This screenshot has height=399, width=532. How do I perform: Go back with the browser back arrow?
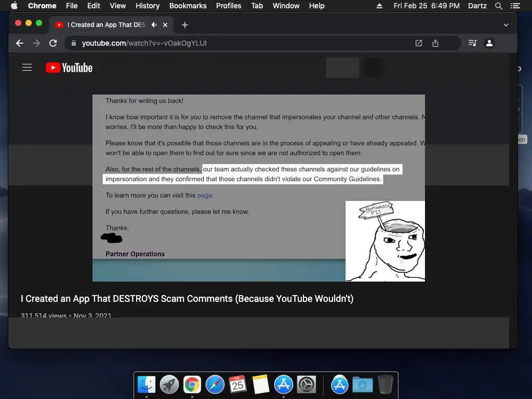point(20,43)
